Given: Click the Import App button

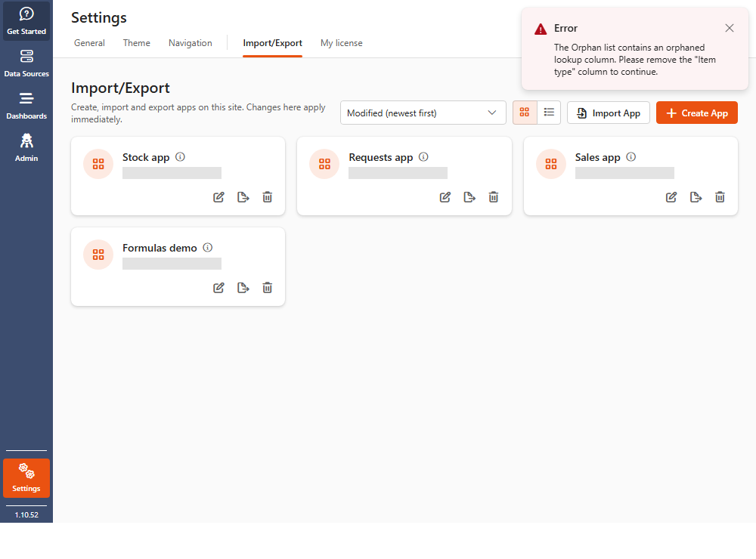Looking at the screenshot, I should (x=609, y=113).
